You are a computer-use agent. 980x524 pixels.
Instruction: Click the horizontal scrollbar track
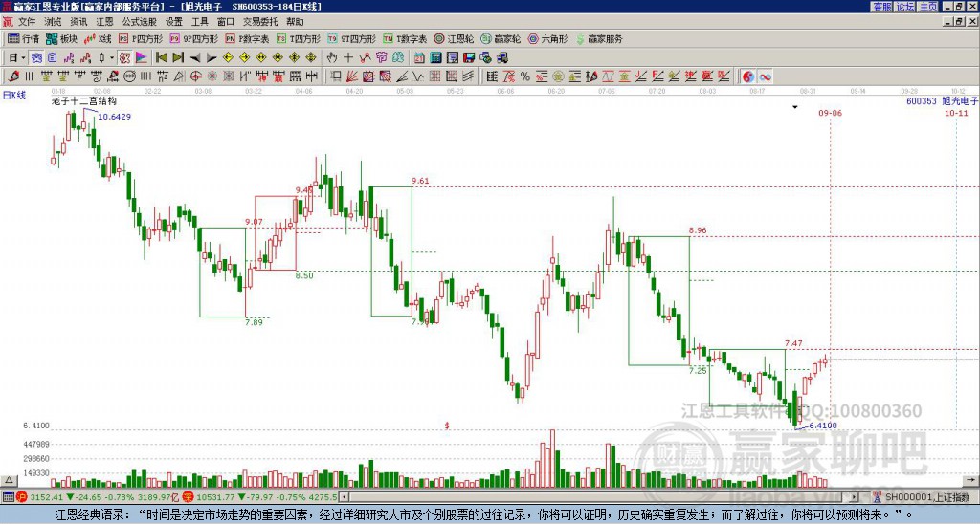tap(600, 497)
